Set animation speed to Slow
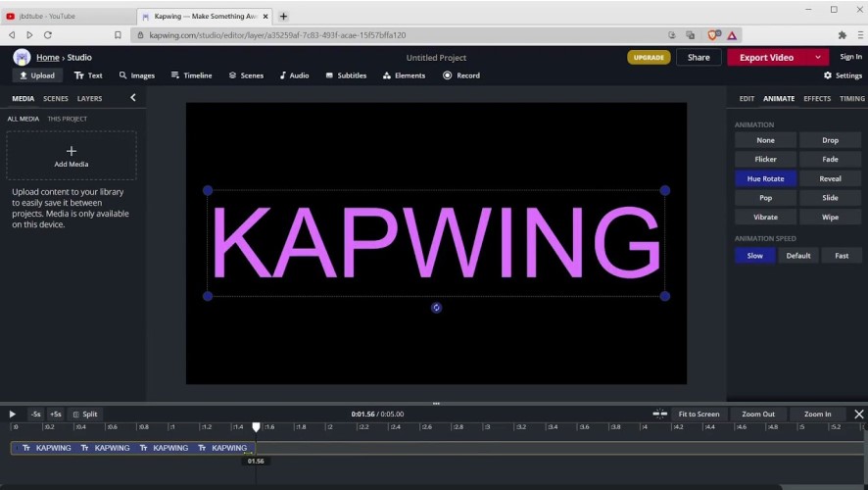Screen dimensions: 868x490 [x=754, y=255]
